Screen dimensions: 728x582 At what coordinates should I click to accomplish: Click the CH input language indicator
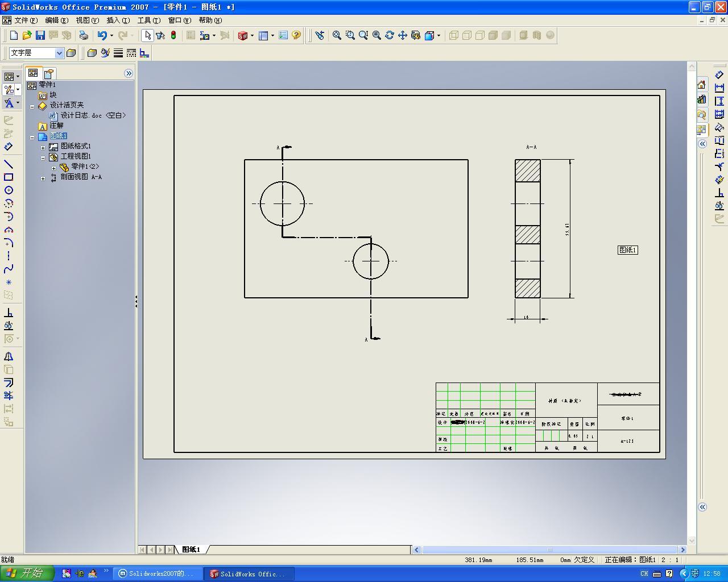[644, 574]
